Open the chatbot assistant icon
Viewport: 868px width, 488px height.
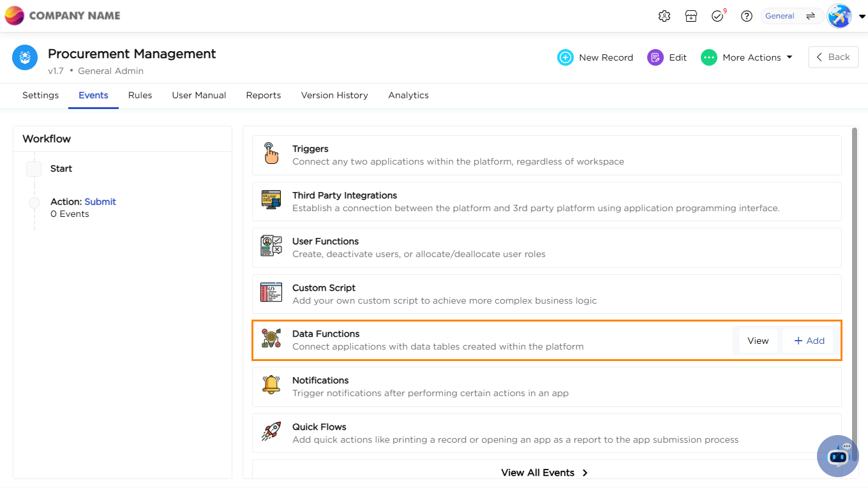coord(837,456)
